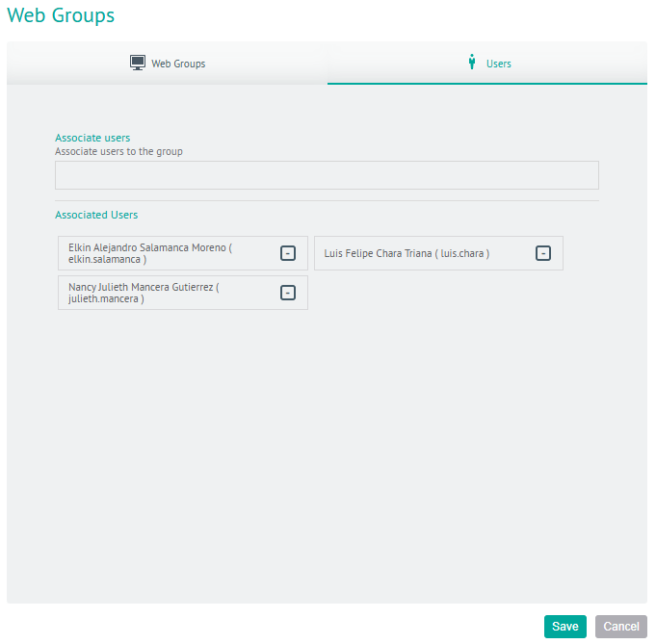Screen dimensions: 656x644
Task: Cancel editing the web group
Action: [621, 627]
